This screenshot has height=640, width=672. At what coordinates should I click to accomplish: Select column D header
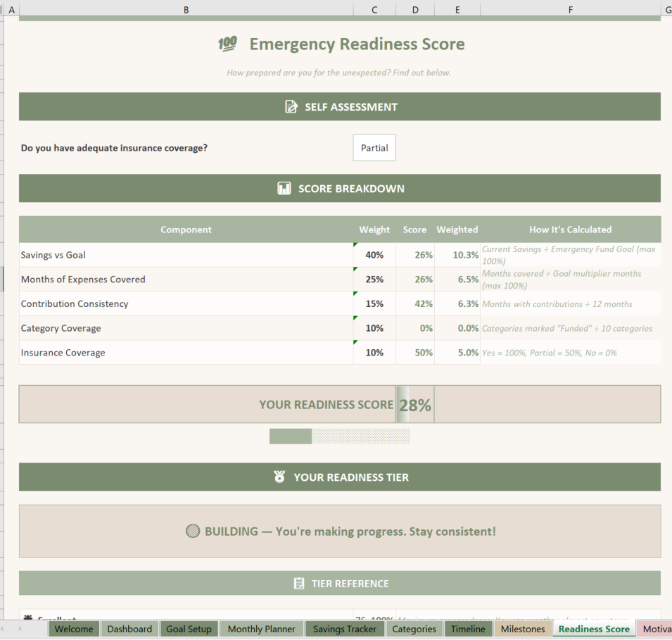(415, 9)
